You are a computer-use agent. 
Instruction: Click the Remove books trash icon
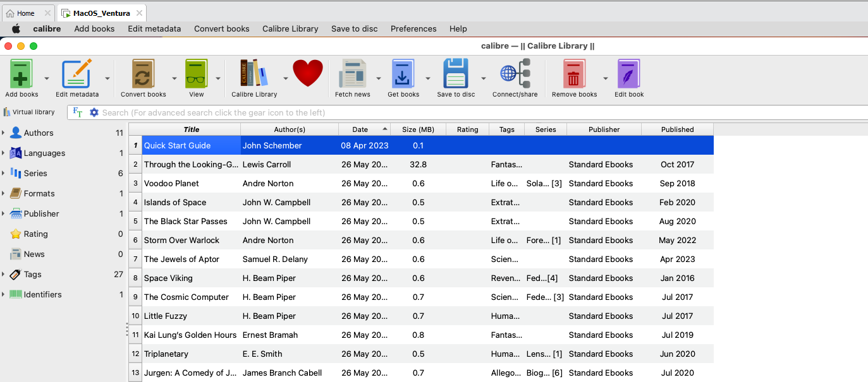pyautogui.click(x=574, y=75)
